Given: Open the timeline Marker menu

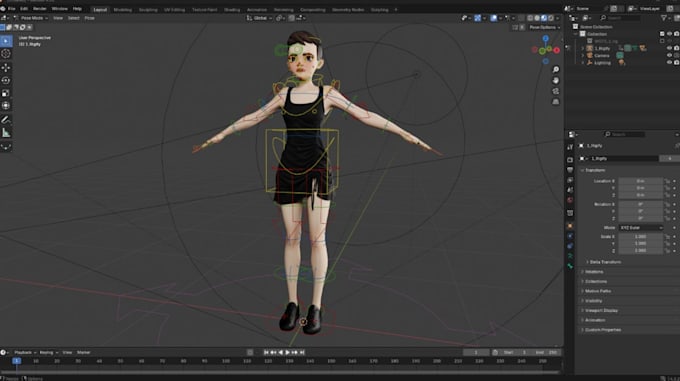Looking at the screenshot, I should click(84, 352).
